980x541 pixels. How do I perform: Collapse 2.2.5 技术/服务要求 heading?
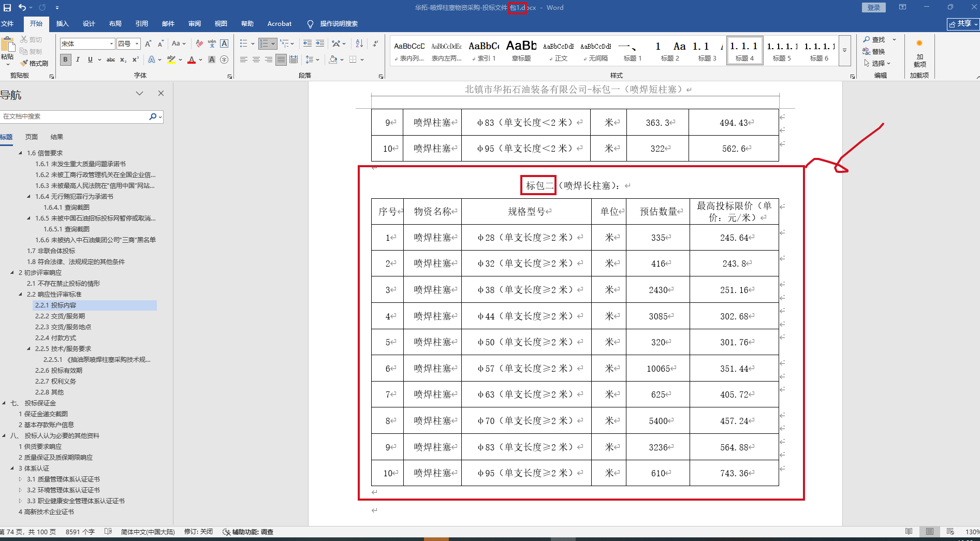tap(29, 349)
